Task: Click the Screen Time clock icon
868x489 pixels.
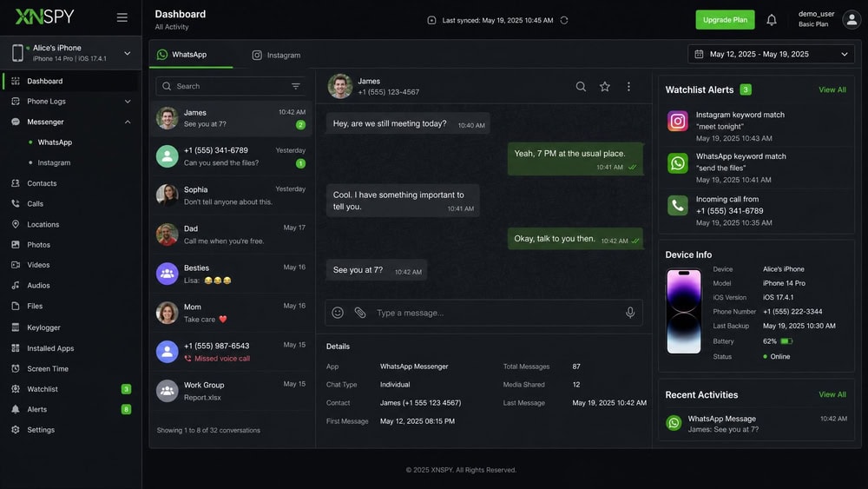Action: (16, 368)
